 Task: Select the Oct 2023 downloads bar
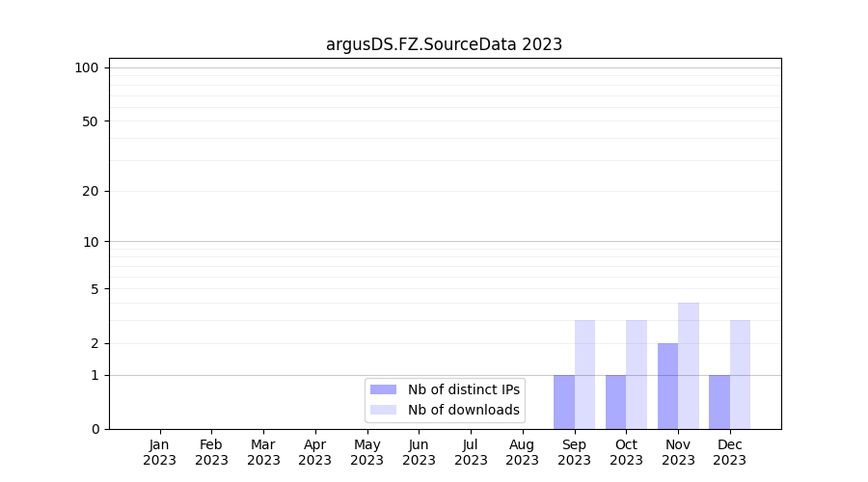(637, 374)
